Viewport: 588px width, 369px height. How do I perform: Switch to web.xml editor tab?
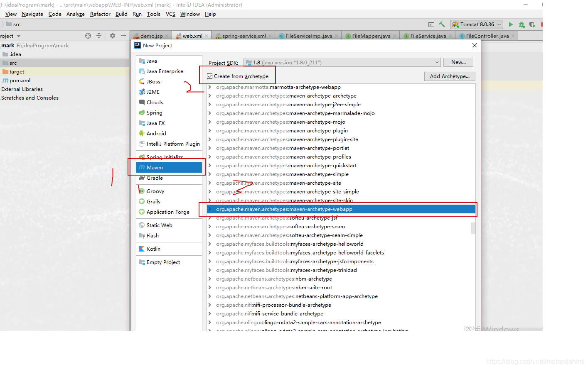coord(192,36)
